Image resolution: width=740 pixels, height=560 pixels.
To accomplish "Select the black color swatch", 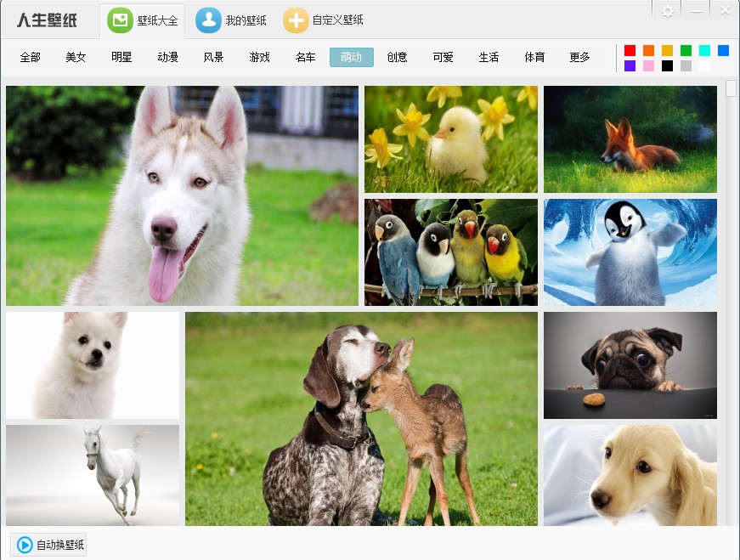I will [667, 65].
